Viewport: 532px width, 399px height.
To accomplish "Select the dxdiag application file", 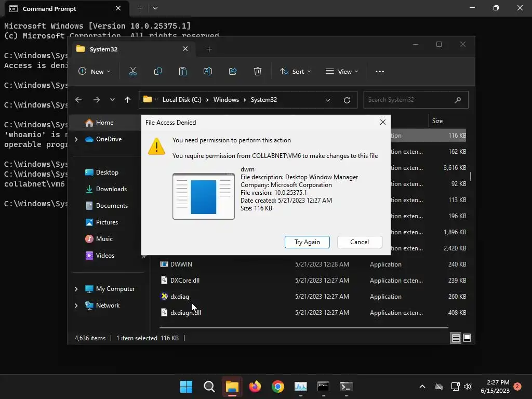I will click(313, 297).
